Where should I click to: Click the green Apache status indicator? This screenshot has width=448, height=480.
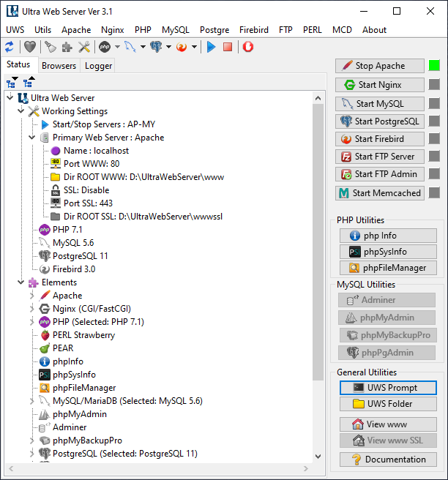pos(434,66)
